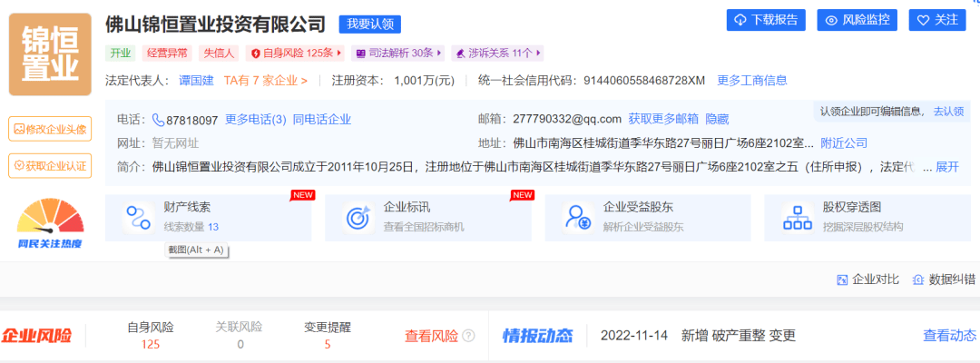Select the 自身风险 125 tab
This screenshot has width=980, height=363.
coord(151,335)
